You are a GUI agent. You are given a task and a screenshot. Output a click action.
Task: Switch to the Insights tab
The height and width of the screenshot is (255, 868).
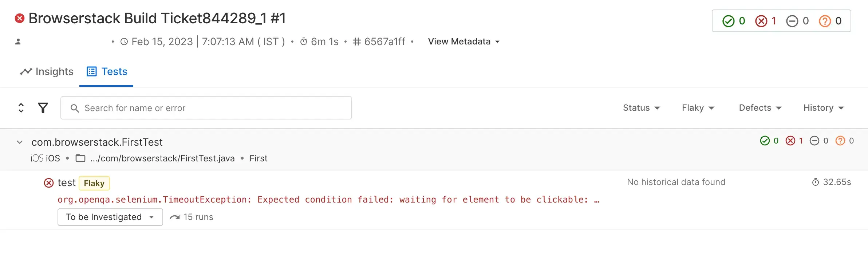pos(47,71)
